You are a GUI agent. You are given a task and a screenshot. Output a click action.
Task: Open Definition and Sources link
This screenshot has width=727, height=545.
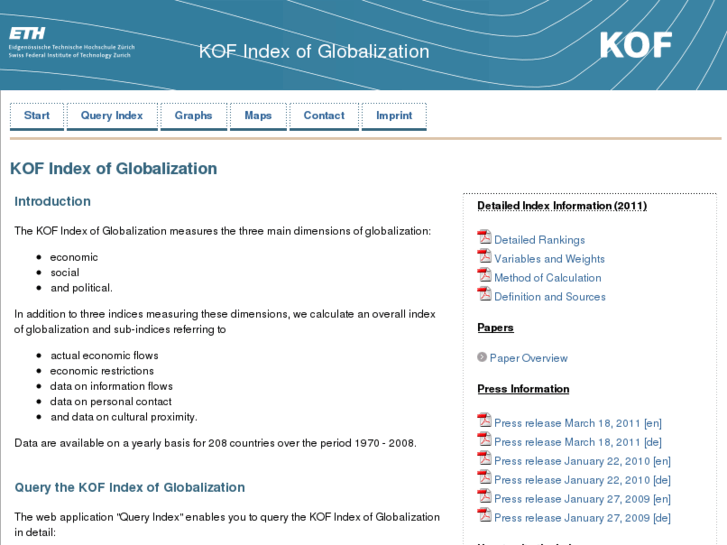(550, 297)
